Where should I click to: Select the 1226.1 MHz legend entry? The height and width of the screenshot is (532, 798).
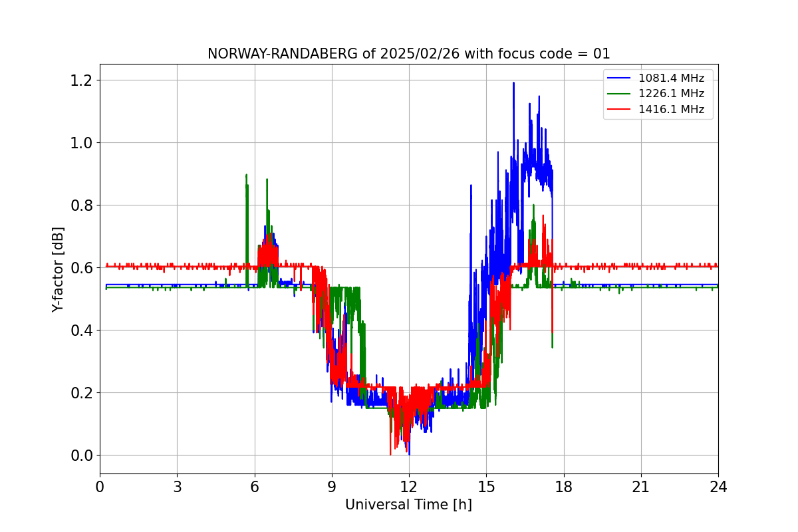click(658, 94)
